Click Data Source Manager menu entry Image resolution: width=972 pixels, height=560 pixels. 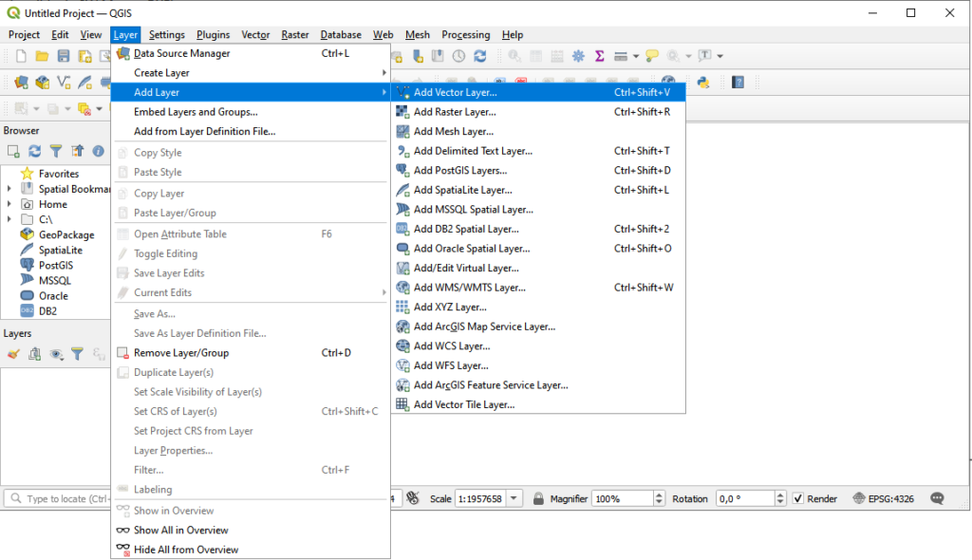click(x=251, y=53)
